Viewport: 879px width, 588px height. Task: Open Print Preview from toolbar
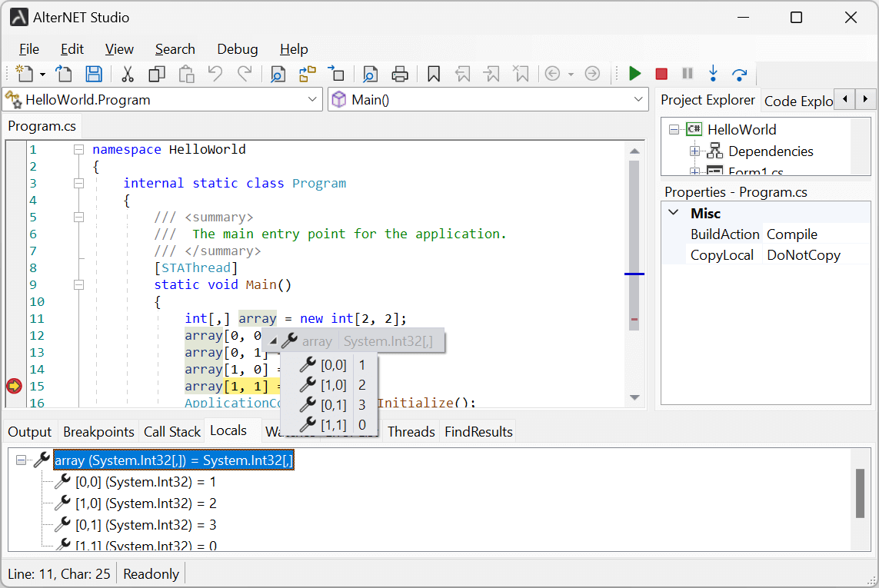point(370,74)
